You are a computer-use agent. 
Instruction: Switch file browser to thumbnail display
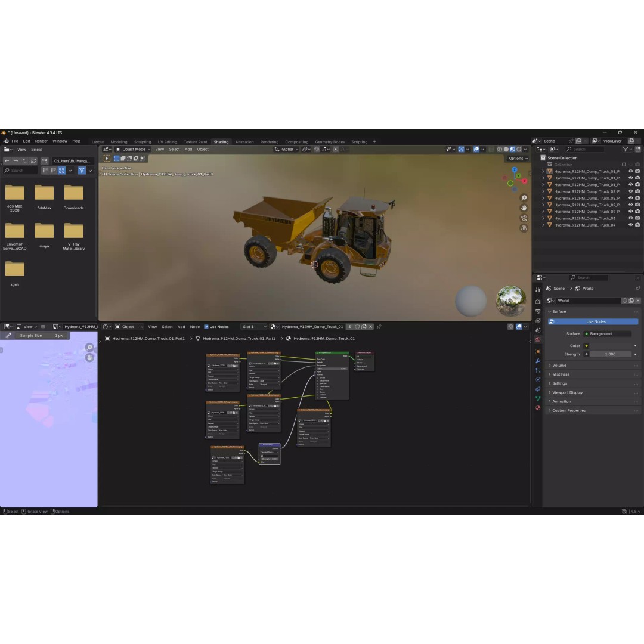(x=61, y=171)
